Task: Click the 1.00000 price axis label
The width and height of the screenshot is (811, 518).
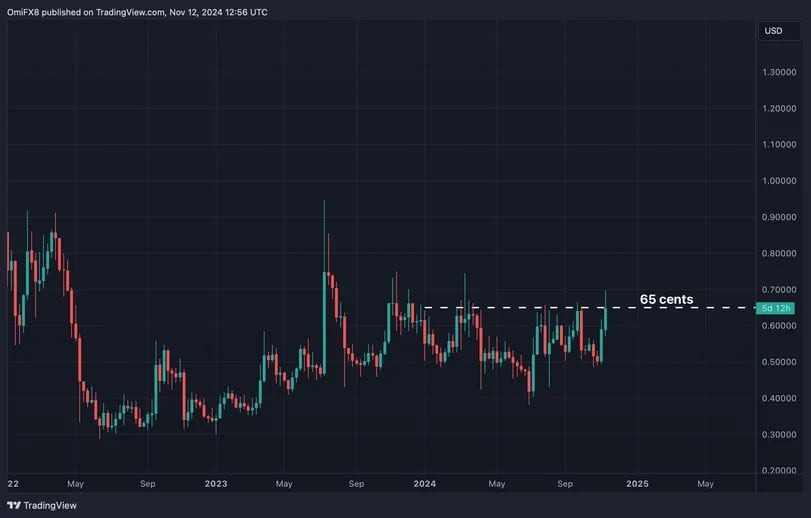Action: pos(778,181)
